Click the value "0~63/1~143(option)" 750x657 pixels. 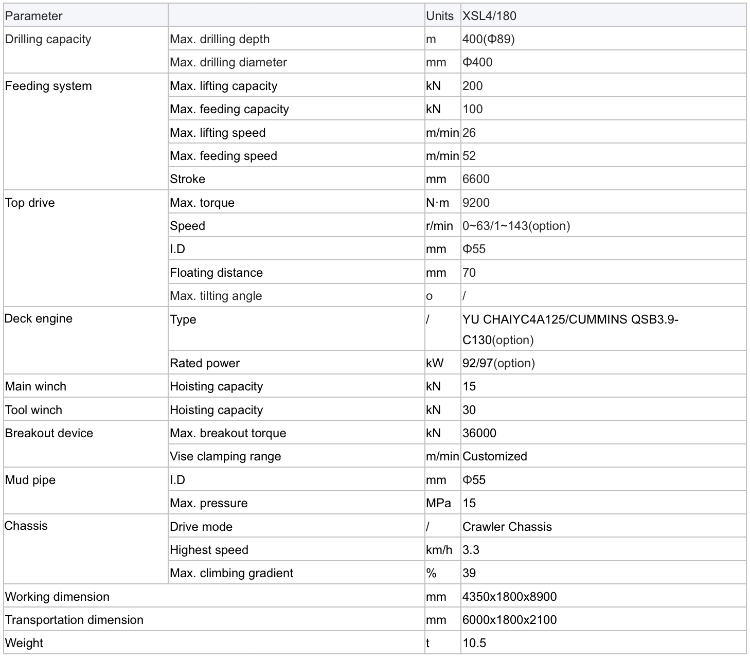[x=516, y=226]
